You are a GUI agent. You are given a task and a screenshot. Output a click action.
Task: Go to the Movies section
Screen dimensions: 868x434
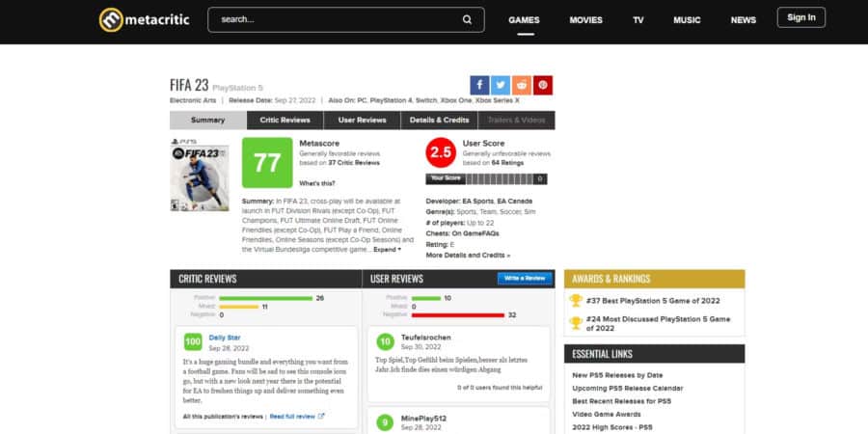click(585, 20)
